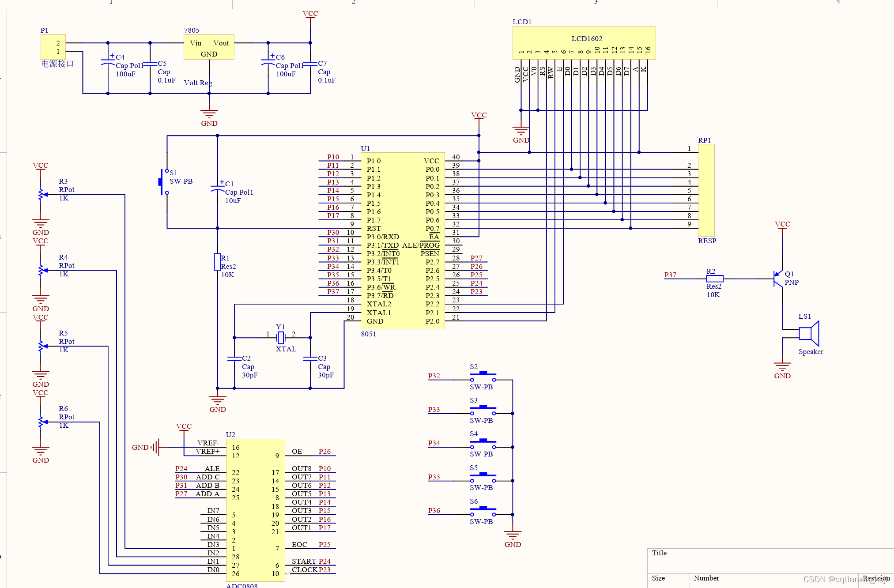Click the 'XTAL' label under Y1
Screen dimensions: 894x588
pos(286,349)
